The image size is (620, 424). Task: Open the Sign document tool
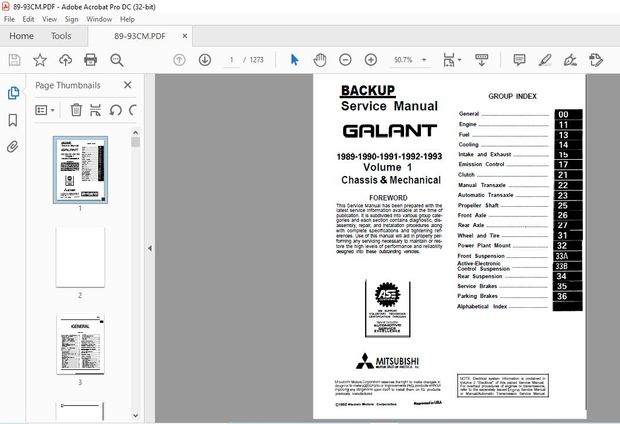pos(570,60)
